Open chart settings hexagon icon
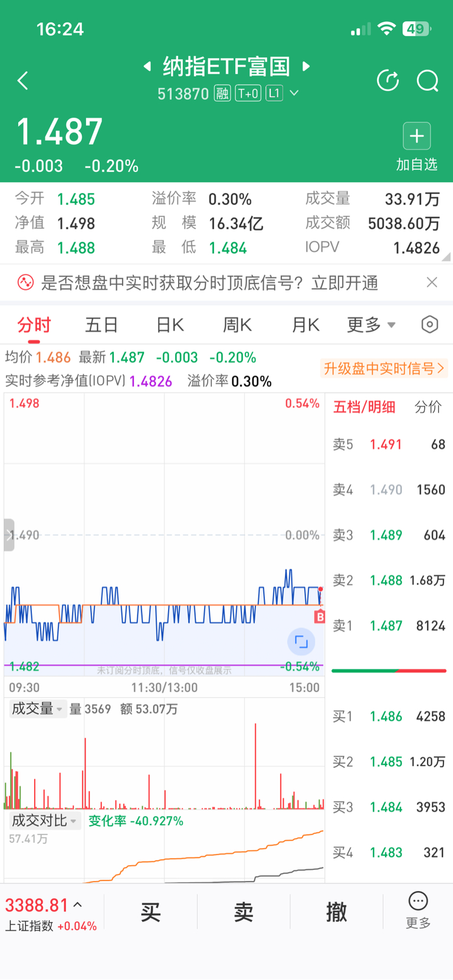453x980 pixels. pyautogui.click(x=430, y=324)
